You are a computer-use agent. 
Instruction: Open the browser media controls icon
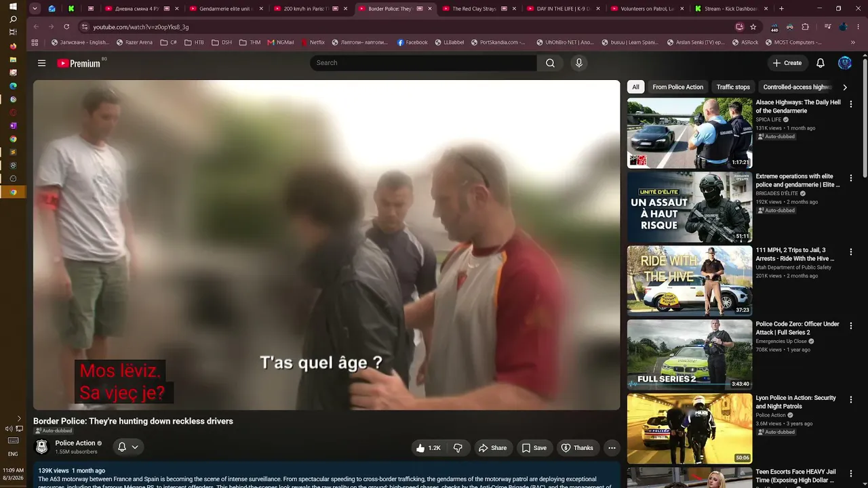pos(828,27)
